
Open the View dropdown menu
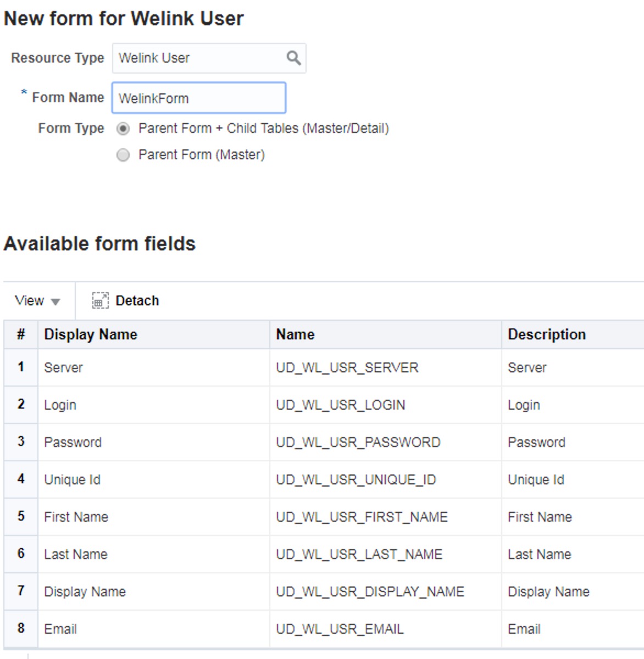click(37, 301)
